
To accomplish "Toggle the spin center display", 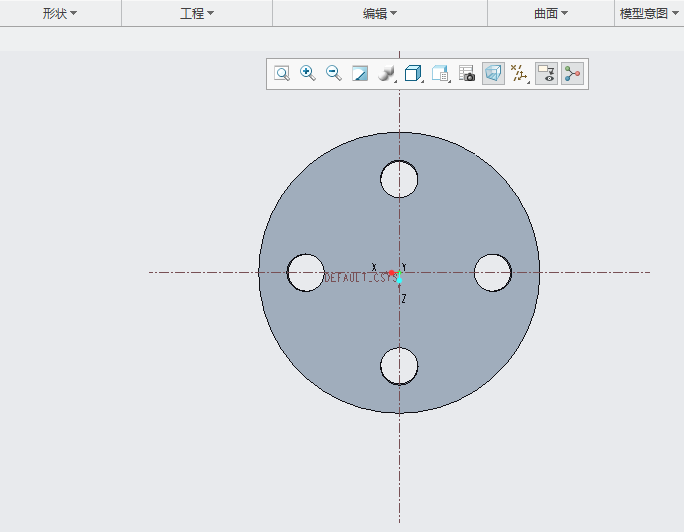I will coord(572,73).
